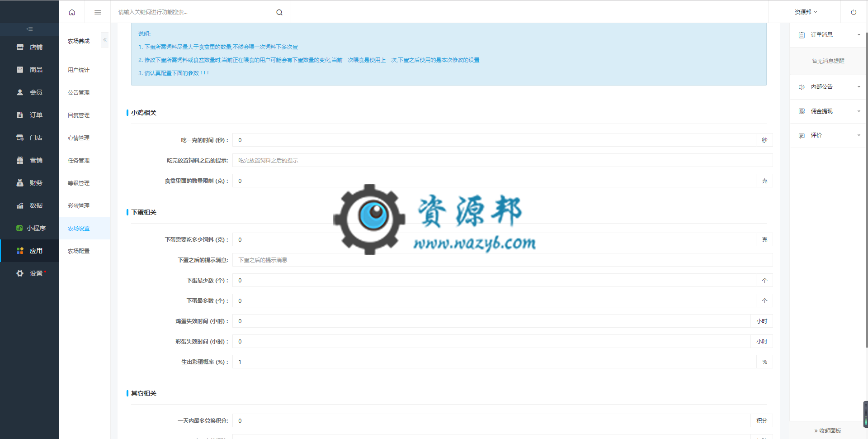This screenshot has width=868, height=439.
Task: Select 农场配置 in the submenu
Action: tap(79, 251)
